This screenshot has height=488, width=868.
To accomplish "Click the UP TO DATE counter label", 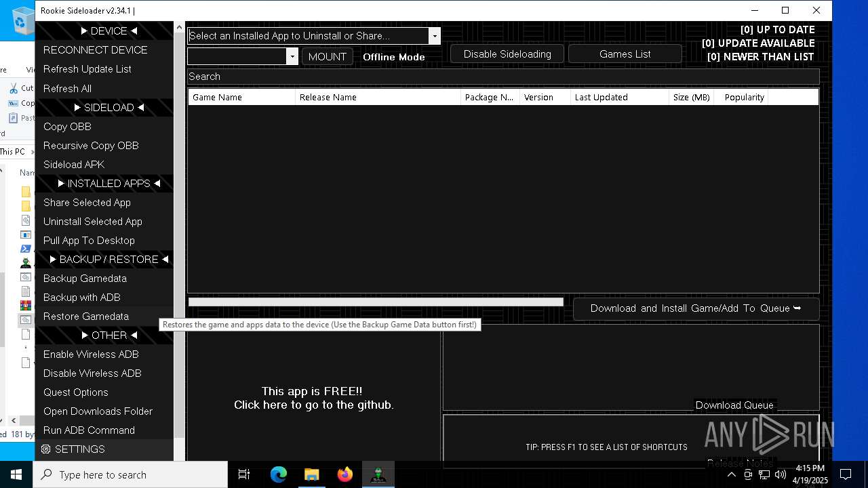I will pyautogui.click(x=777, y=30).
